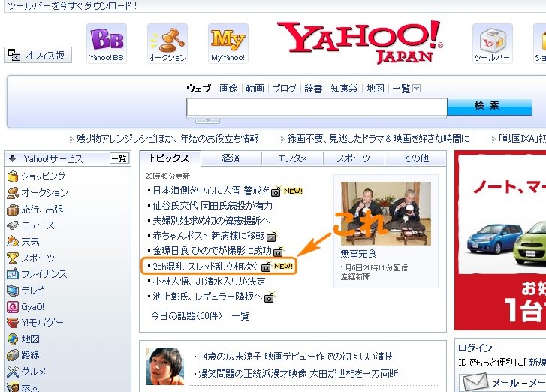The height and width of the screenshot is (392, 546).
Task: Open the 録画不要、見逃したドラマ promo link
Action: pos(379,139)
